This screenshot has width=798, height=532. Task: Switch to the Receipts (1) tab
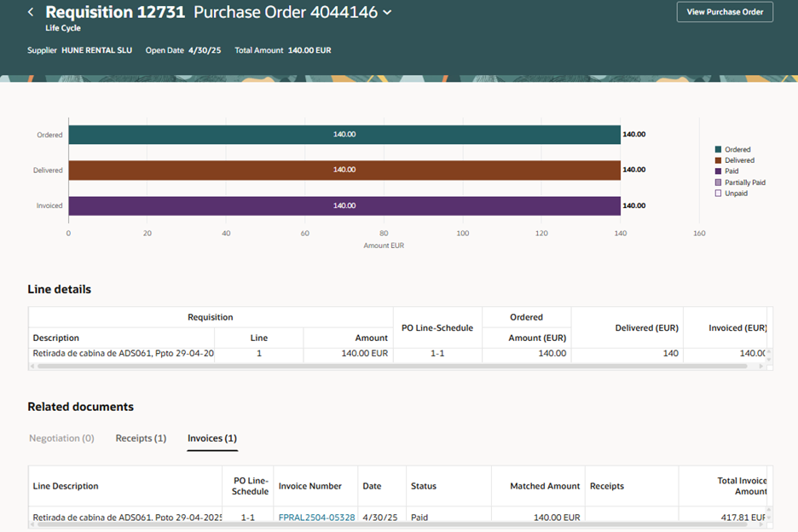[x=141, y=438]
